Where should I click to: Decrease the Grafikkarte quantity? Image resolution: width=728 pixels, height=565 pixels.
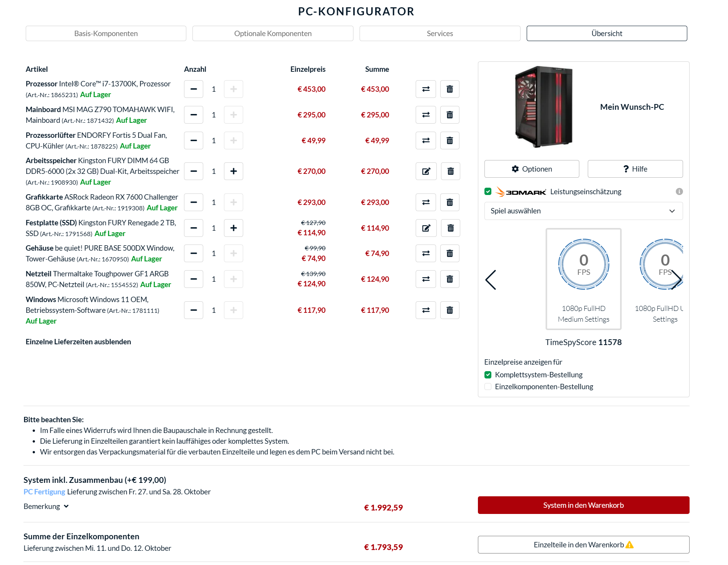point(194,202)
